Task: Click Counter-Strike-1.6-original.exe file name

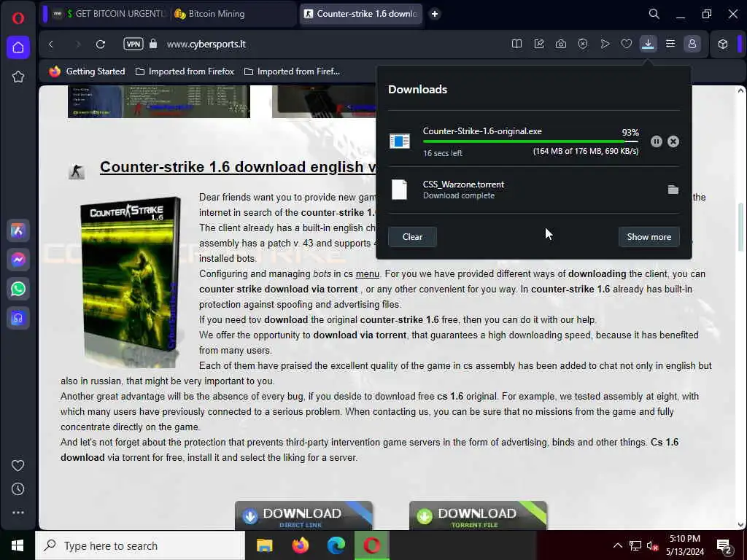Action: point(482,131)
